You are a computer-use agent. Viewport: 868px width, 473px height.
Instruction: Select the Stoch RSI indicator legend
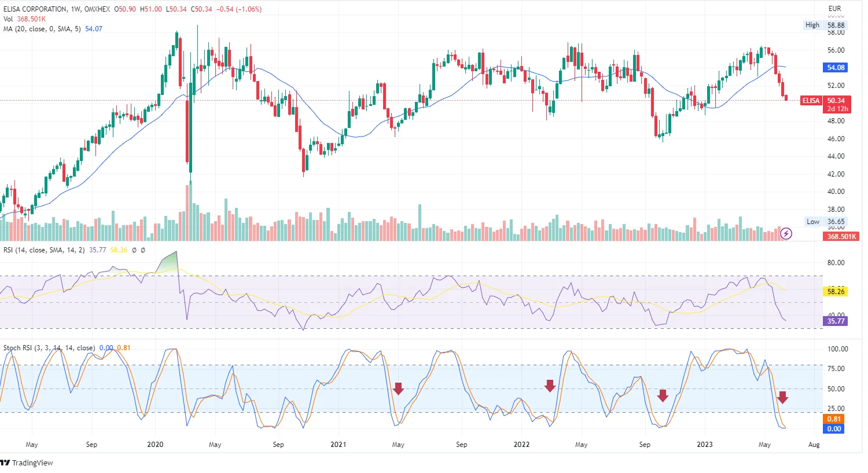[x=49, y=348]
